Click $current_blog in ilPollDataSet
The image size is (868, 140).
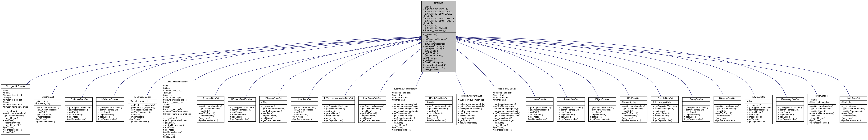(629, 102)
